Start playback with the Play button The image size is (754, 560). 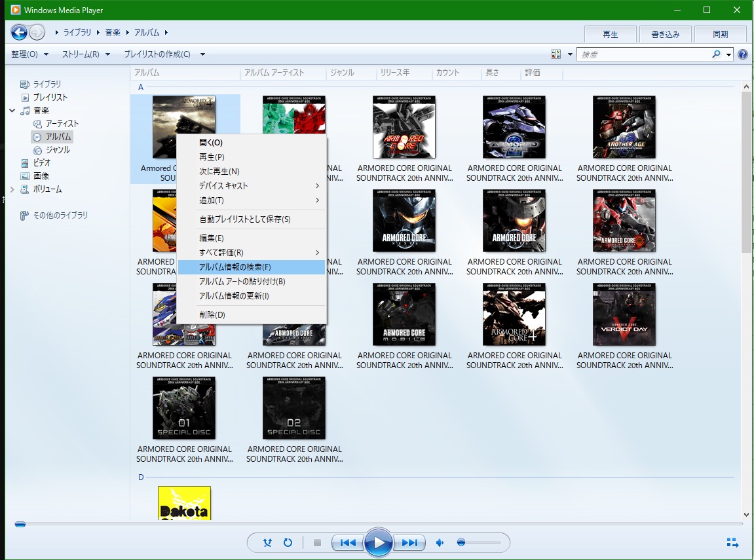coord(379,543)
